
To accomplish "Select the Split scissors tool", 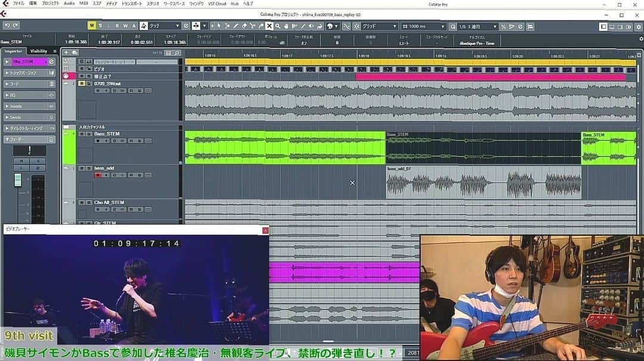I will (x=253, y=26).
